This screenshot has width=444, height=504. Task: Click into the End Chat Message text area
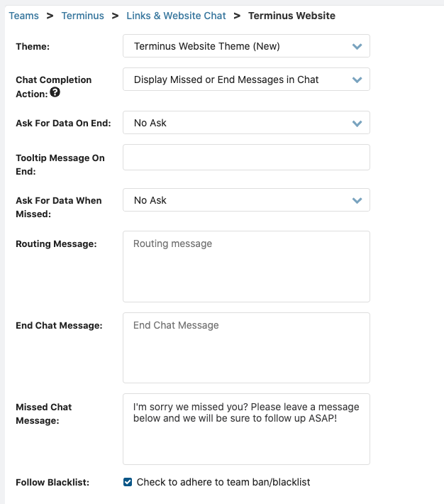[246, 348]
